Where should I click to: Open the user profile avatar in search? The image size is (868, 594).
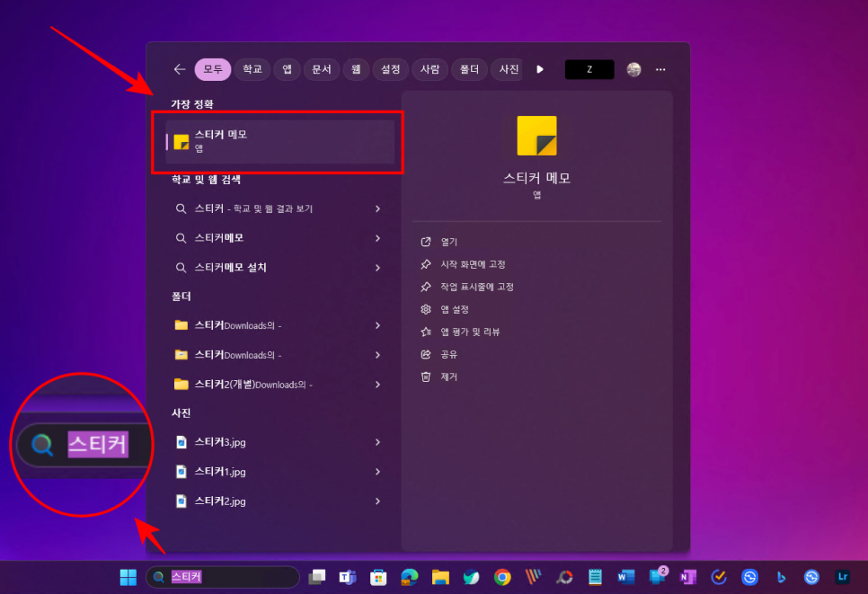click(x=633, y=69)
